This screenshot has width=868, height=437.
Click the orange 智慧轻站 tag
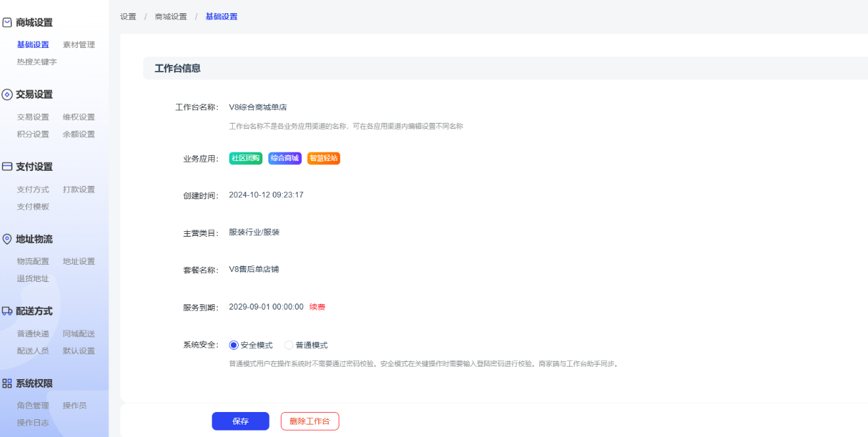tap(324, 158)
